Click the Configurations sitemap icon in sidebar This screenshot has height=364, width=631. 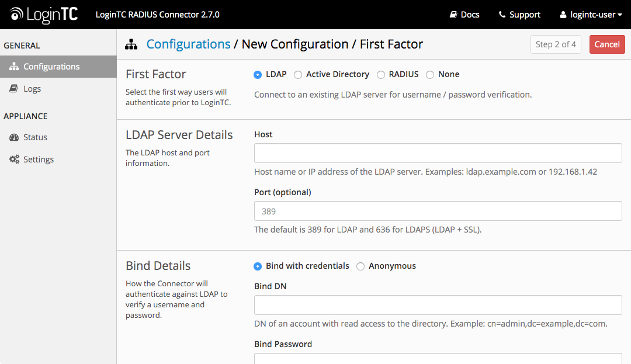pyautogui.click(x=14, y=67)
